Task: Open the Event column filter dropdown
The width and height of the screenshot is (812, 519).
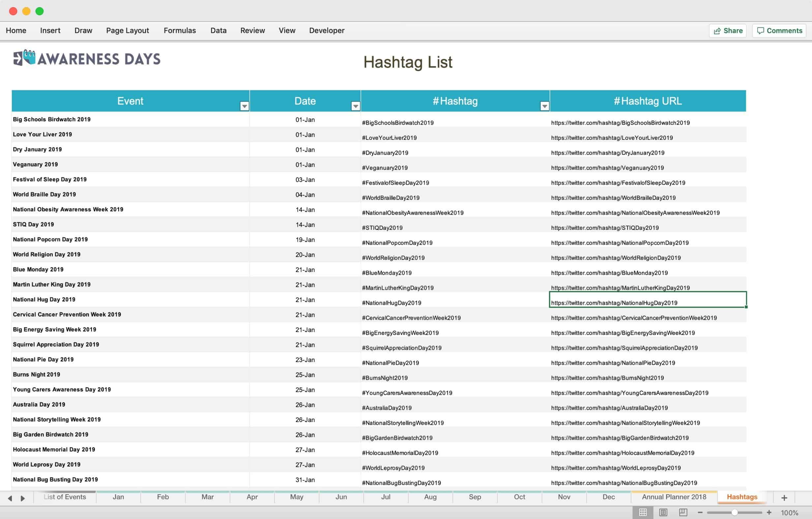Action: (245, 106)
